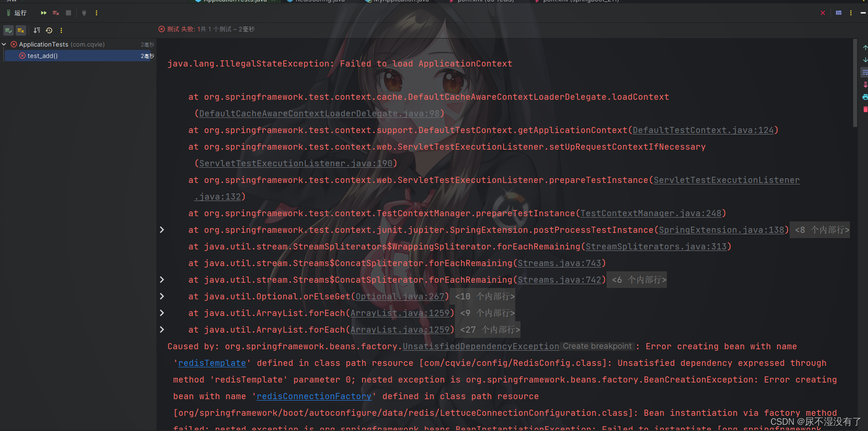The height and width of the screenshot is (431, 868).
Task: Jump to previous stack trace, up arrow
Action: pos(865,48)
